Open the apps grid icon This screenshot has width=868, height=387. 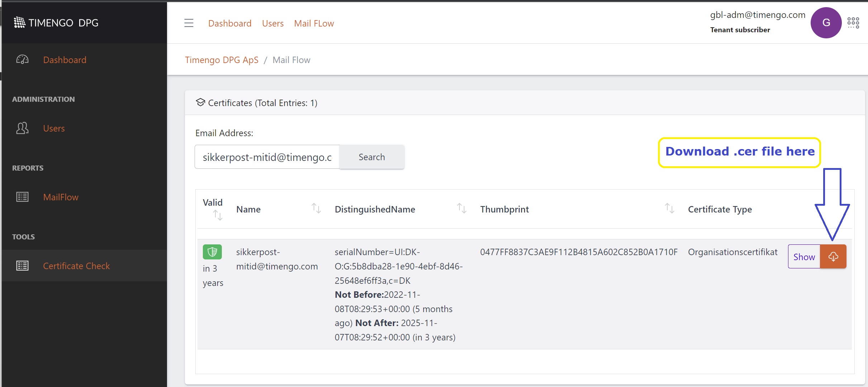(853, 23)
